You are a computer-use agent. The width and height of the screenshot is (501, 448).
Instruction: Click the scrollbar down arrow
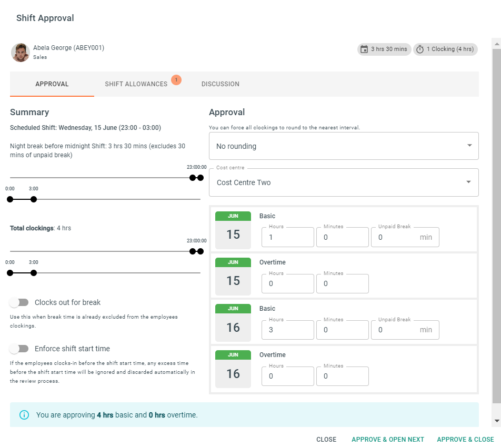[497, 421]
